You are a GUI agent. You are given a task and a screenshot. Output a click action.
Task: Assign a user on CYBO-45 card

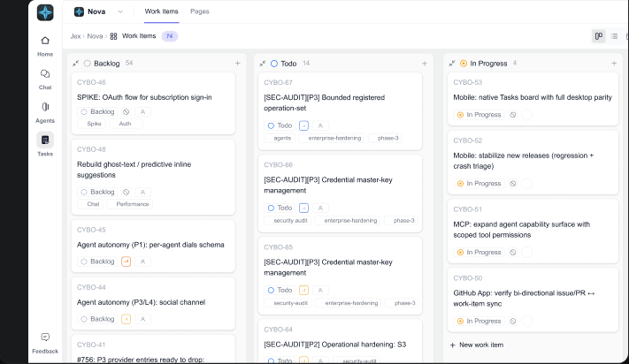(142, 262)
